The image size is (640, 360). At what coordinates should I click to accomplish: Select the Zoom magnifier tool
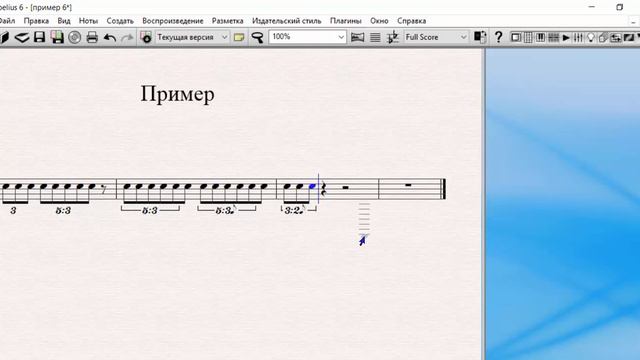[x=258, y=38]
